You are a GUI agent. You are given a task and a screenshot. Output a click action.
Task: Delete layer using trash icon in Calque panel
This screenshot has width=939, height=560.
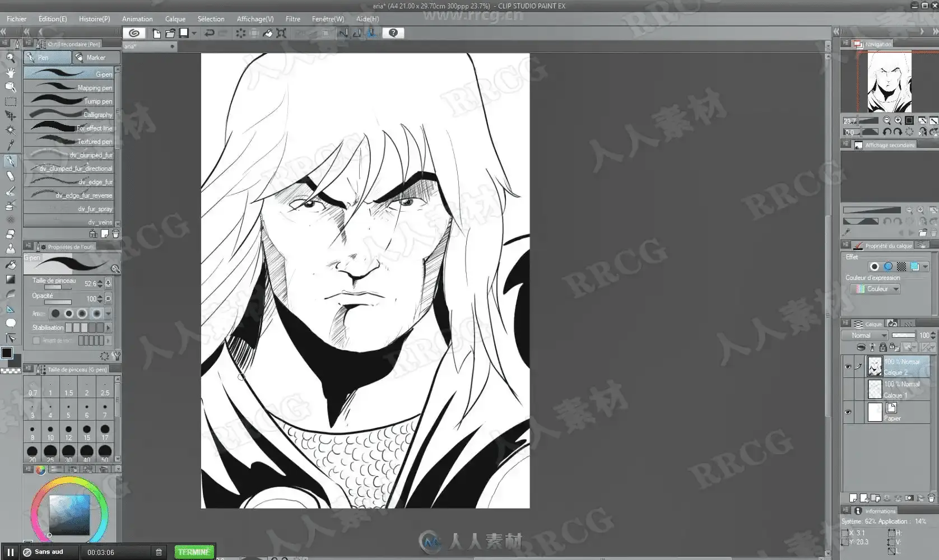931,498
